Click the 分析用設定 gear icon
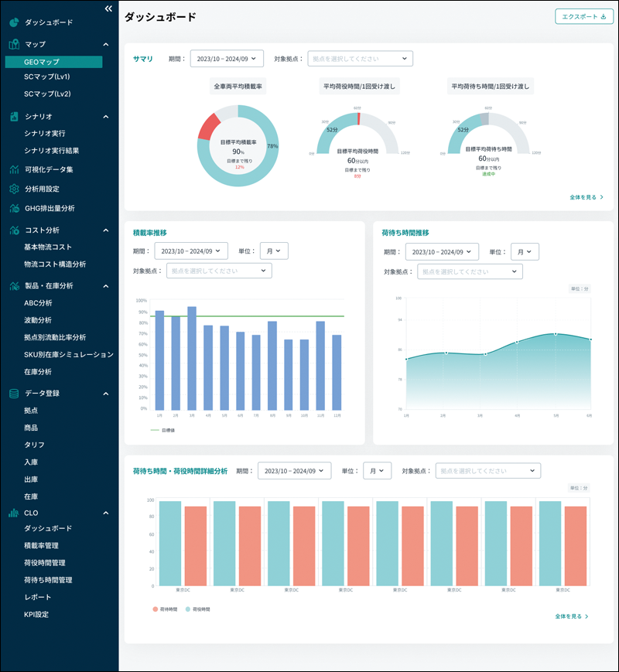This screenshot has height=672, width=619. (14, 189)
